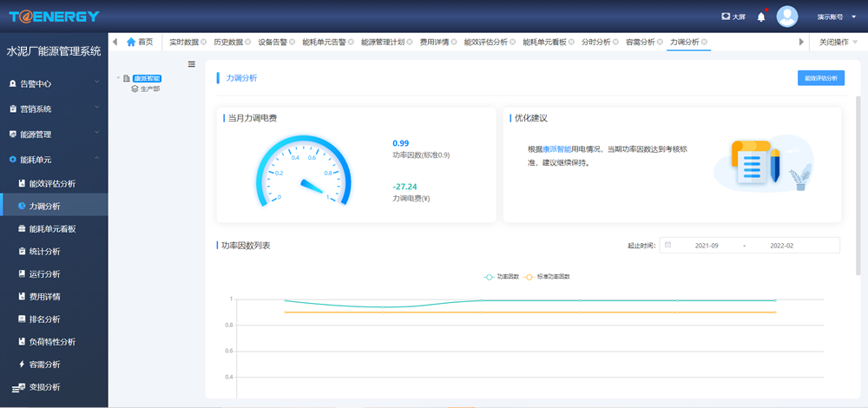This screenshot has height=408, width=868.
Task: Switch to 能耗单元告警 tab
Action: tap(324, 42)
